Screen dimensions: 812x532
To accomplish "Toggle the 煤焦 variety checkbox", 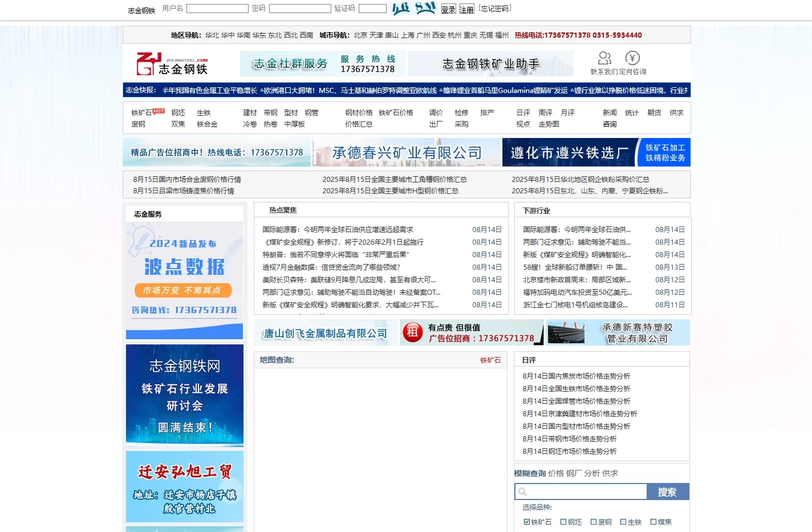I will pos(653,522).
